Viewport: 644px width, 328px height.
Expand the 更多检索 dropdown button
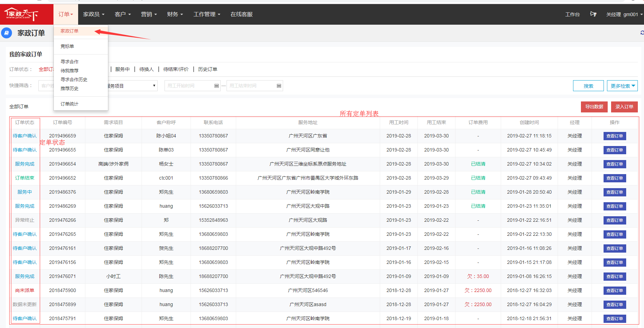[x=622, y=86]
